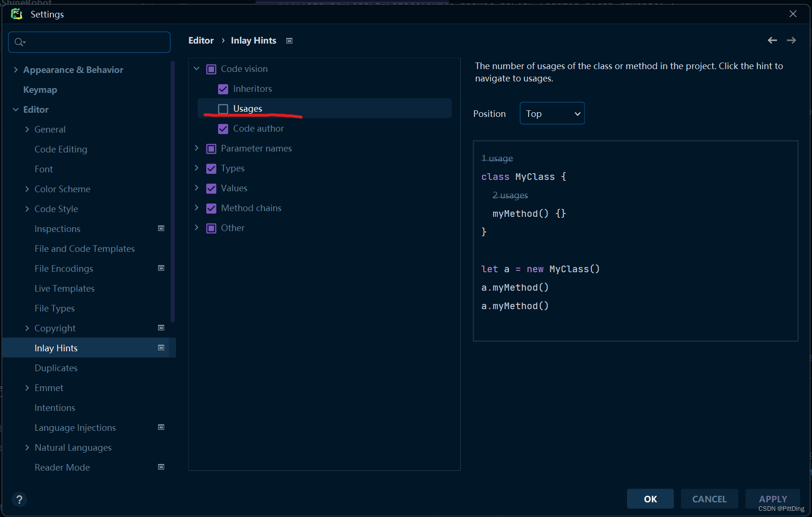Uncheck the Types checkbox
This screenshot has height=517, width=812.
[x=211, y=169]
